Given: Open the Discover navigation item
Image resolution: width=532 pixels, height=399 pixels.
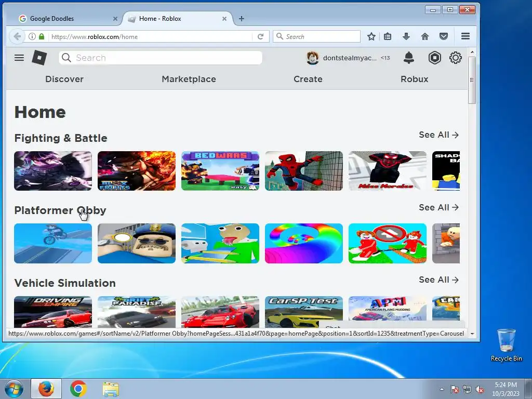Looking at the screenshot, I should (64, 79).
